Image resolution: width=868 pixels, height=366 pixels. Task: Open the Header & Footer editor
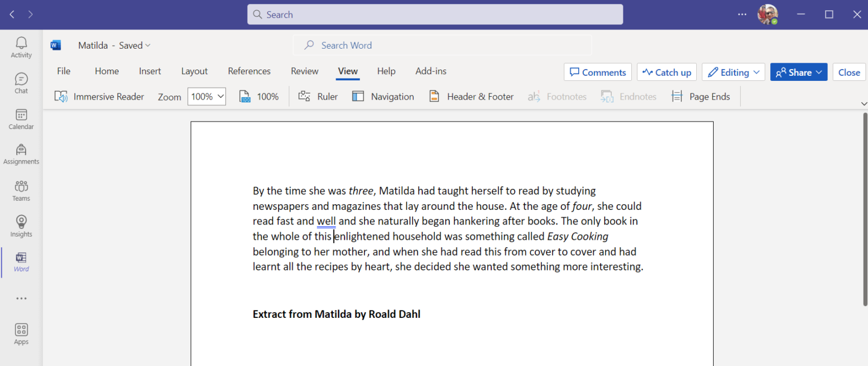coord(470,96)
